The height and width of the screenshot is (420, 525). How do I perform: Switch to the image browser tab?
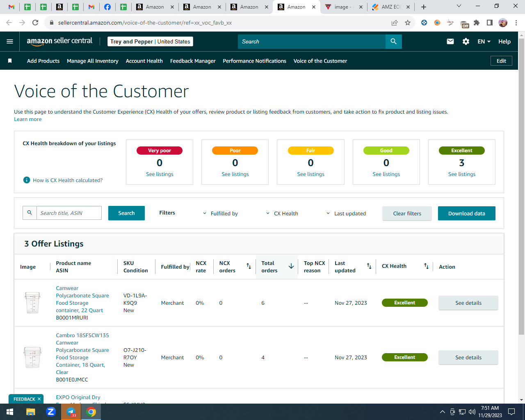[343, 7]
